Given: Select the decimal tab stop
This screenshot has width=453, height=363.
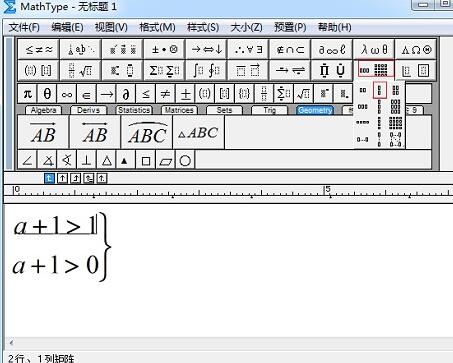Looking at the screenshot, I should click(x=102, y=178).
